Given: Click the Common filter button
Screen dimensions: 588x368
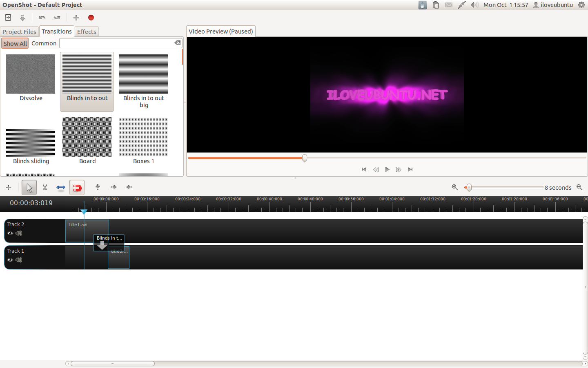Looking at the screenshot, I should tap(44, 43).
